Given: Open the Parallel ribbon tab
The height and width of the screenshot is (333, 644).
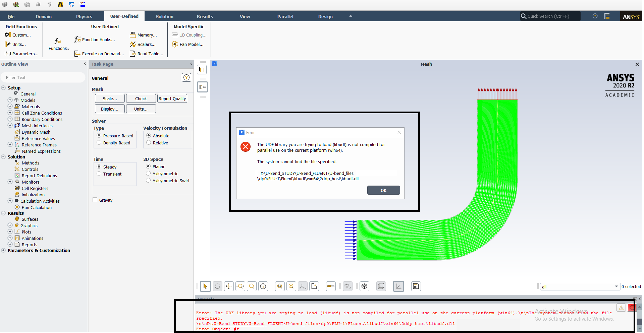Looking at the screenshot, I should click(285, 16).
